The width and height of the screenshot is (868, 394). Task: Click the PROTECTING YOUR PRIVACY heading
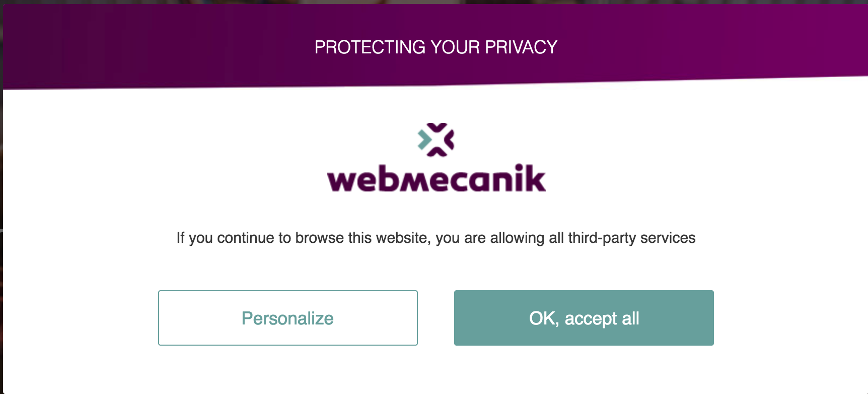tap(436, 47)
